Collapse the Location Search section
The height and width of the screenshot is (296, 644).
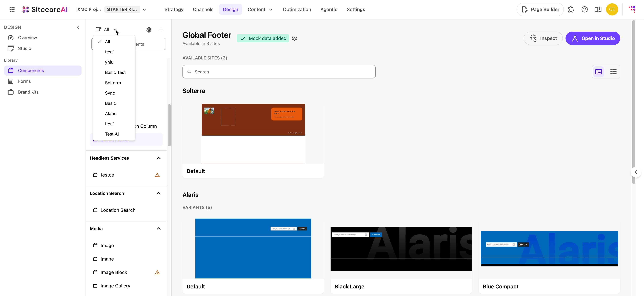click(x=158, y=193)
